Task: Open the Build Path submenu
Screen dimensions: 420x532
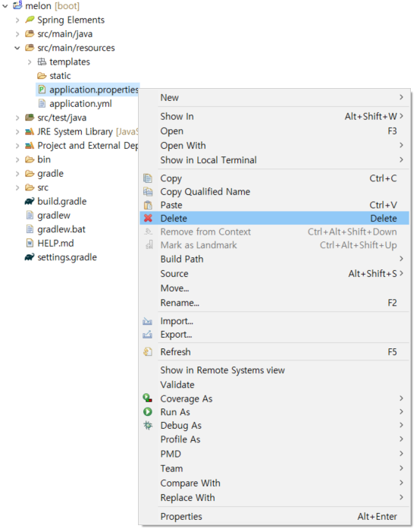Action: pos(274,259)
